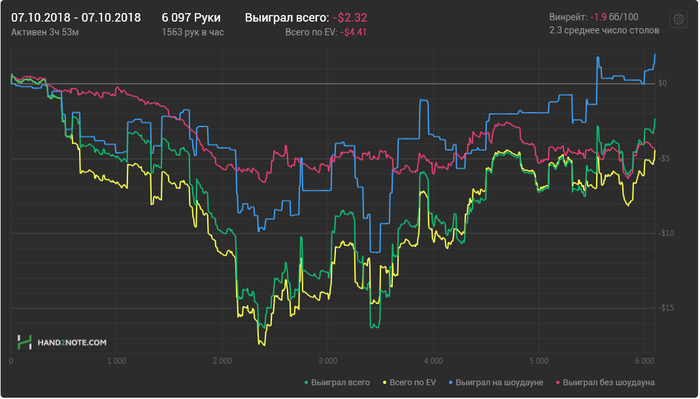Viewport: 700px width, 399px height.
Task: Toggle the pink 'Выиграл без шоудауна' legend dot
Action: tap(558, 382)
